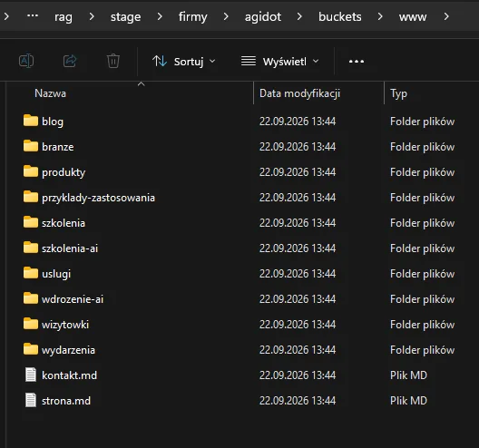Sort by Data modyfikacji column header
Image resolution: width=479 pixels, height=448 pixels.
[x=299, y=93]
